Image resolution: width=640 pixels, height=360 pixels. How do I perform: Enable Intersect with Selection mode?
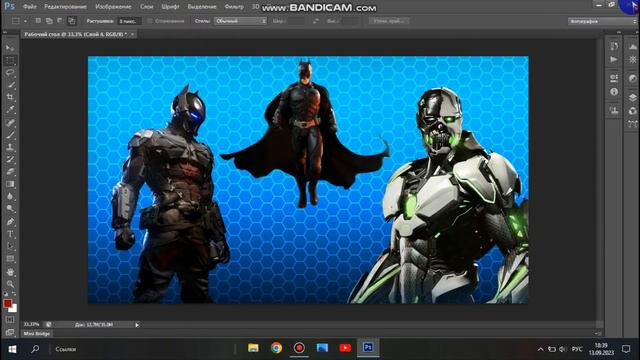coord(71,21)
